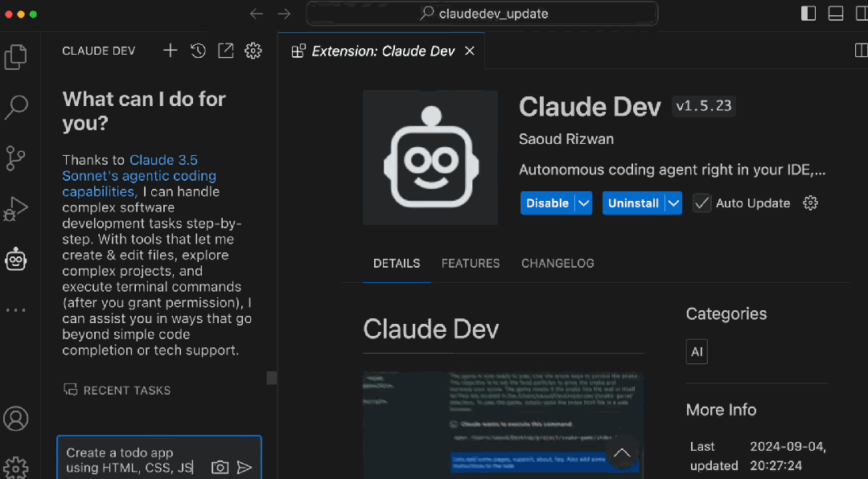Screen dimensions: 868x479
Task: Click the More Info heading
Action: pyautogui.click(x=721, y=410)
